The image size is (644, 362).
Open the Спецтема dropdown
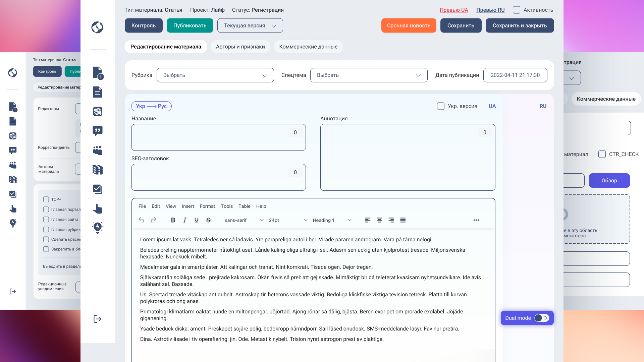click(369, 75)
